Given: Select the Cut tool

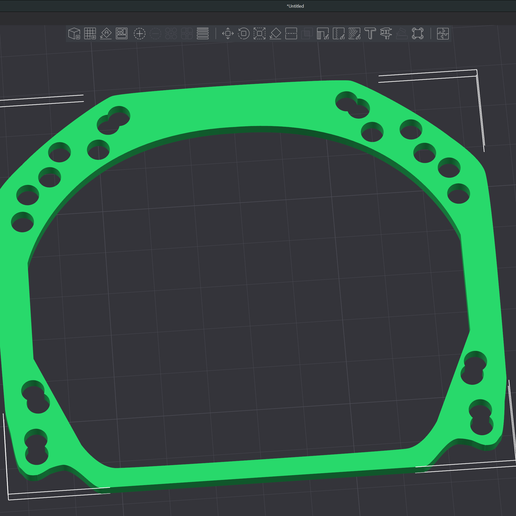Looking at the screenshot, I should (x=291, y=34).
